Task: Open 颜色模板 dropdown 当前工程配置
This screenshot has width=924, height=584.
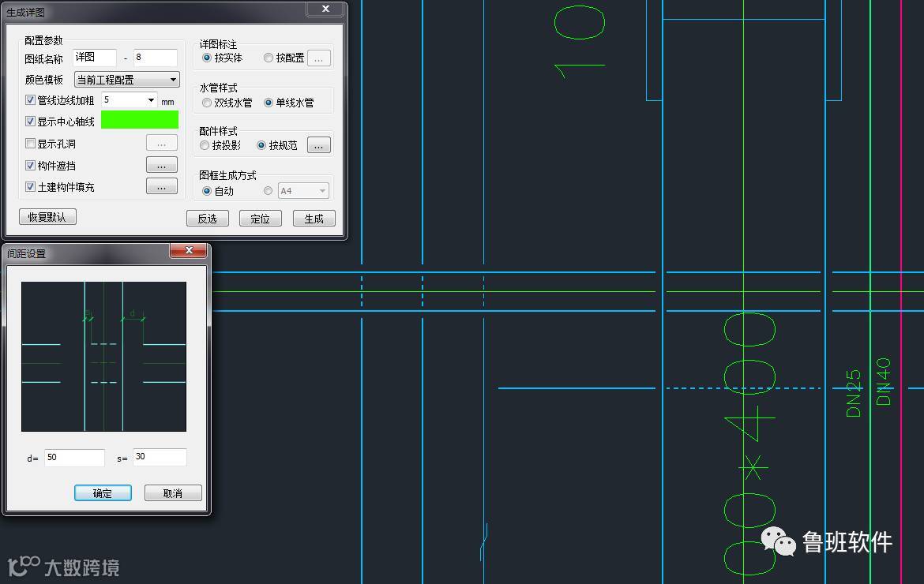Action: click(x=126, y=80)
